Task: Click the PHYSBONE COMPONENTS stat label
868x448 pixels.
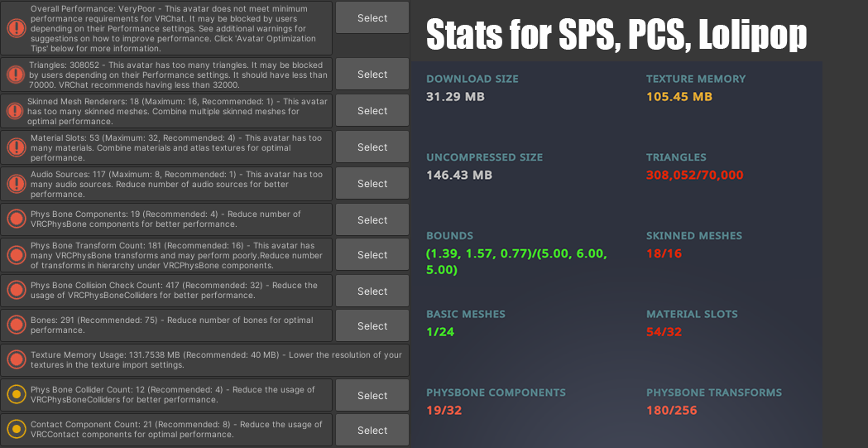Action: [496, 393]
